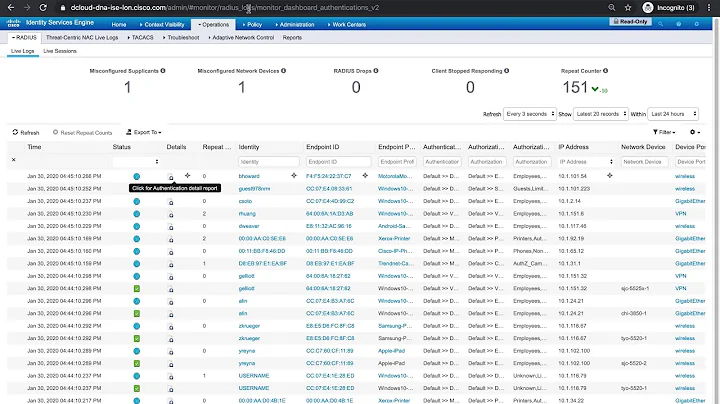Open the table column settings gear
Viewport: 720px width, 404px height.
(695, 132)
